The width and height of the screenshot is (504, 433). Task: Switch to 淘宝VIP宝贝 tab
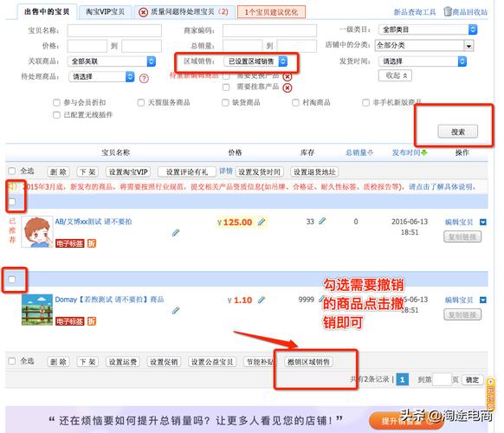click(105, 12)
